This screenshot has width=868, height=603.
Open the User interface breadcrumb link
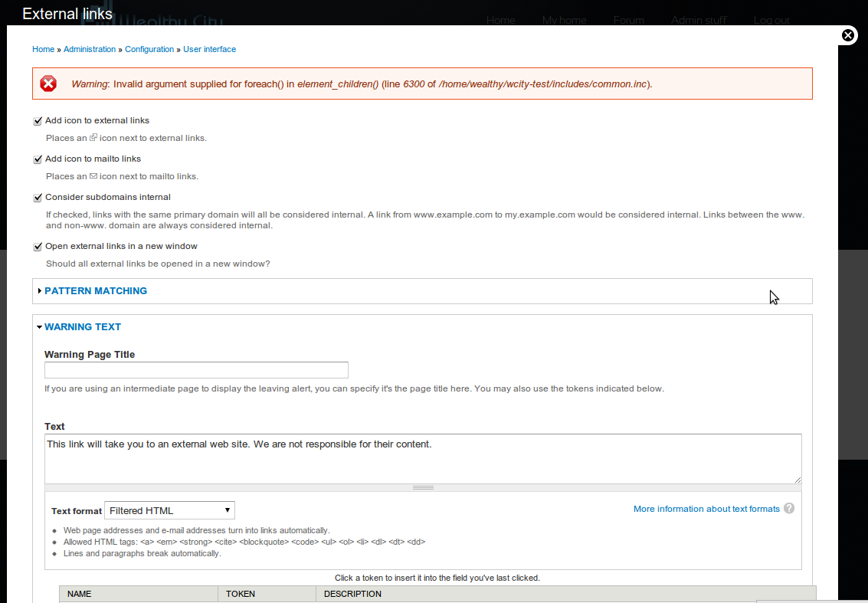(x=209, y=49)
